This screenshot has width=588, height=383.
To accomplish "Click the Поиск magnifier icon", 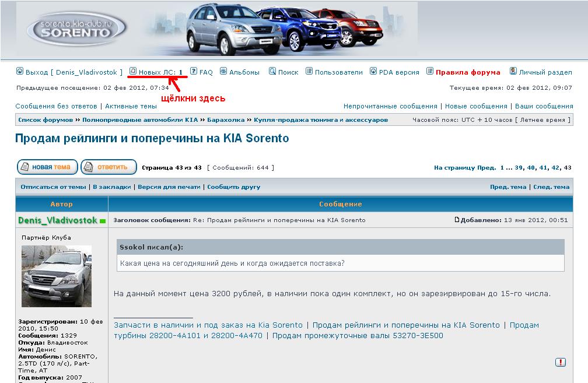I will [x=272, y=71].
